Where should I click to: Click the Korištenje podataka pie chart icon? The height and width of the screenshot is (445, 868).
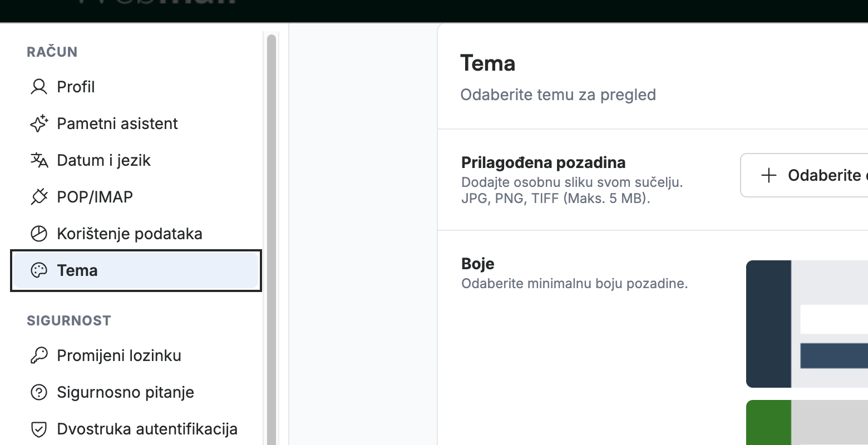[x=39, y=234]
